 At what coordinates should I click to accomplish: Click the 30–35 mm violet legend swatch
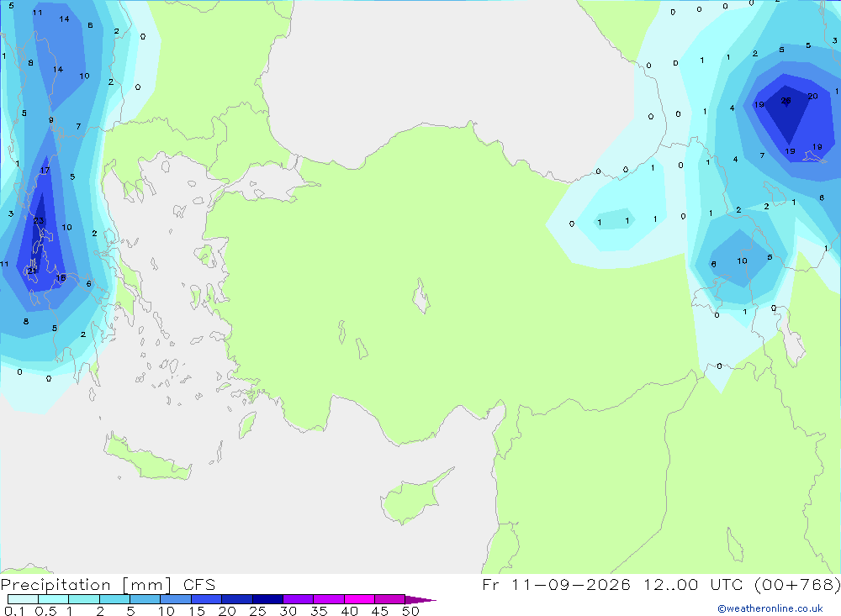[x=298, y=599]
